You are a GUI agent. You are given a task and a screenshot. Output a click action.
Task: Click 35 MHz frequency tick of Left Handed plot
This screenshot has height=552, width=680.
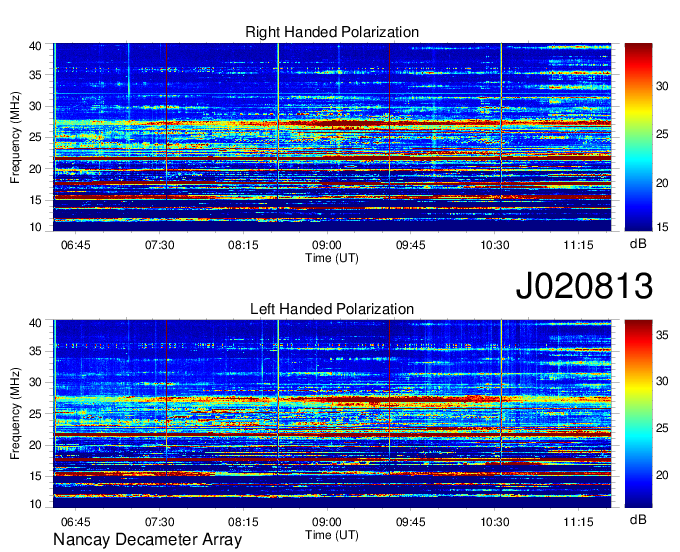pos(35,351)
